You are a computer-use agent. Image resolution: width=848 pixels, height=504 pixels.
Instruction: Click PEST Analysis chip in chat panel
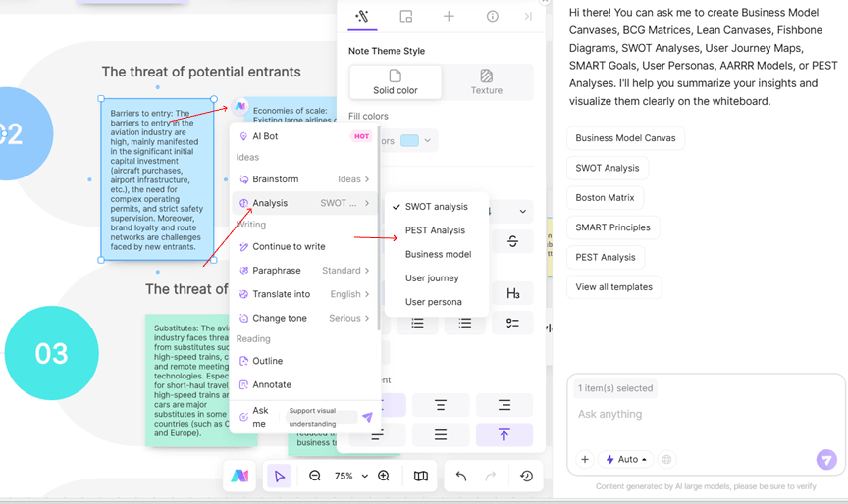(x=606, y=257)
